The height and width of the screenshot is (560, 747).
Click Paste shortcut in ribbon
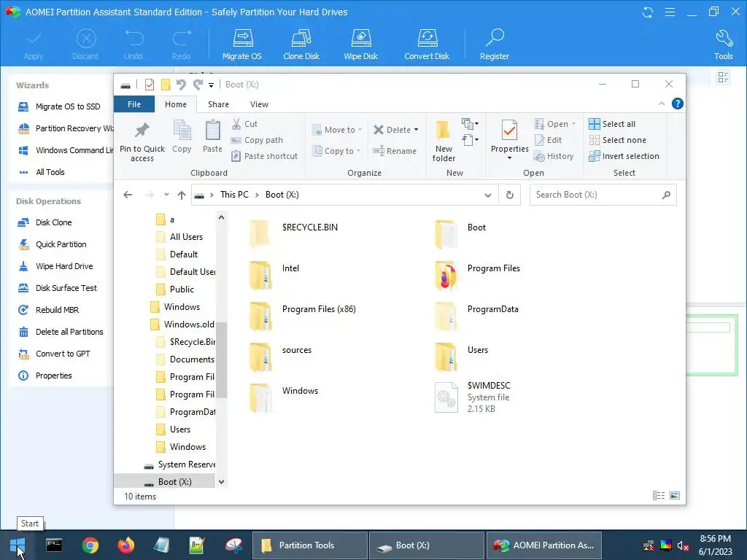click(264, 156)
